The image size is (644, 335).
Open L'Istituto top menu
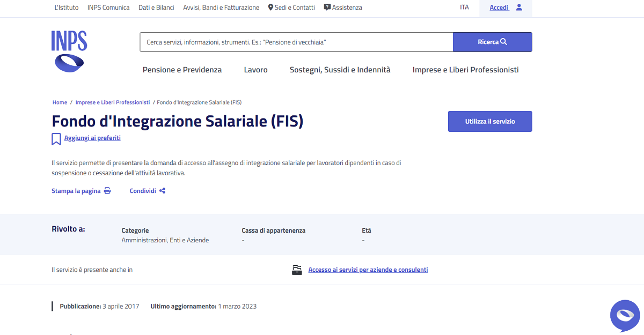(x=67, y=8)
